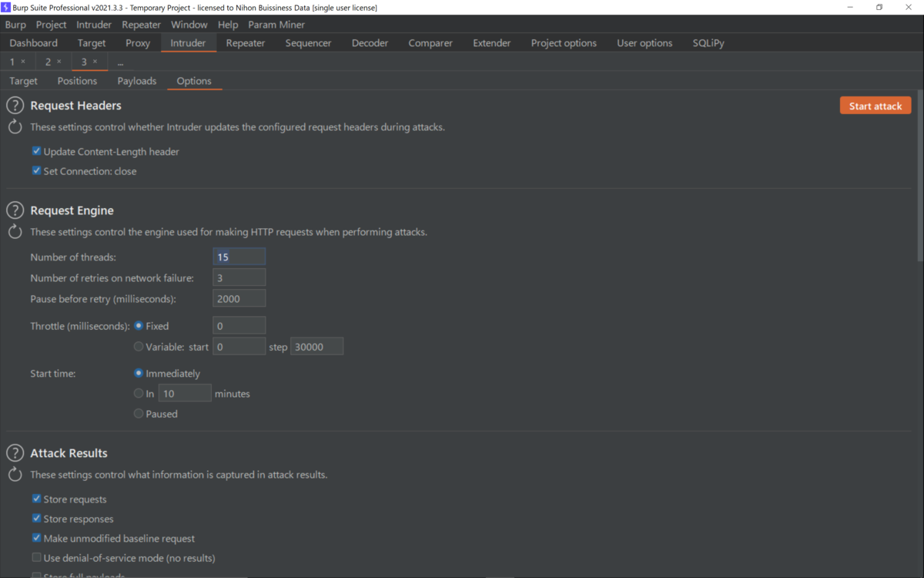Switch to the Positions sub-tab

pyautogui.click(x=77, y=81)
